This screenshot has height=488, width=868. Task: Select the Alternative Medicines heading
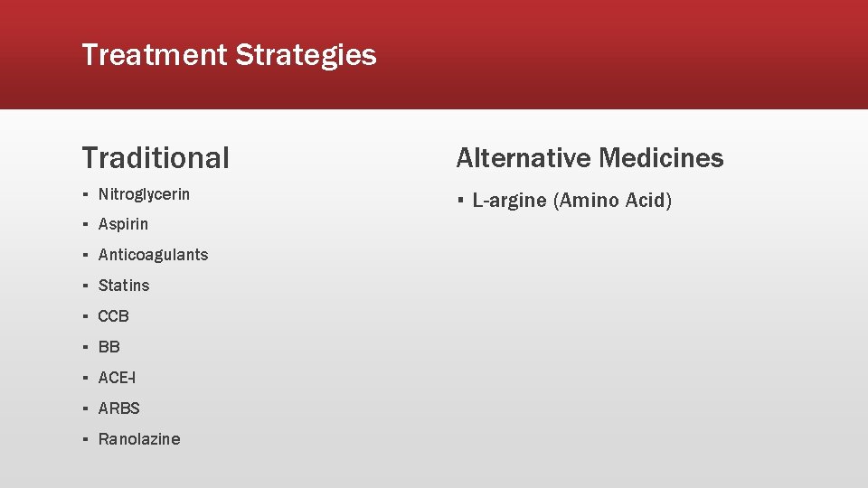590,157
